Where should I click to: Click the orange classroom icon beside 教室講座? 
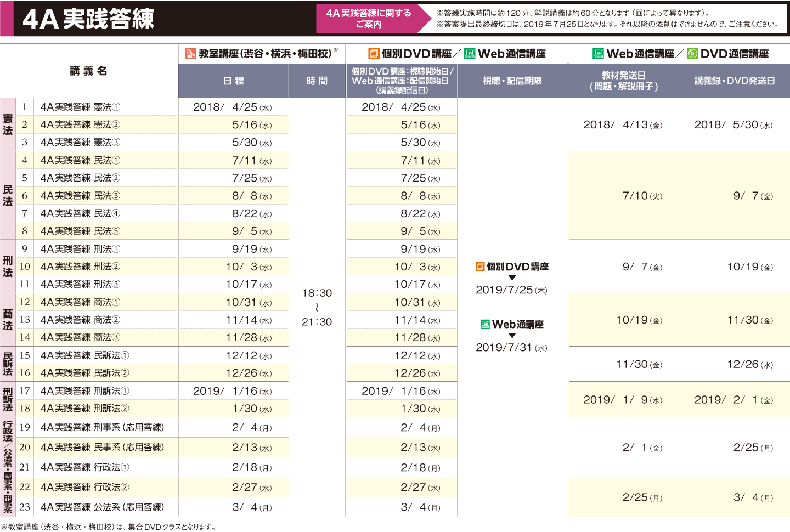coord(190,54)
